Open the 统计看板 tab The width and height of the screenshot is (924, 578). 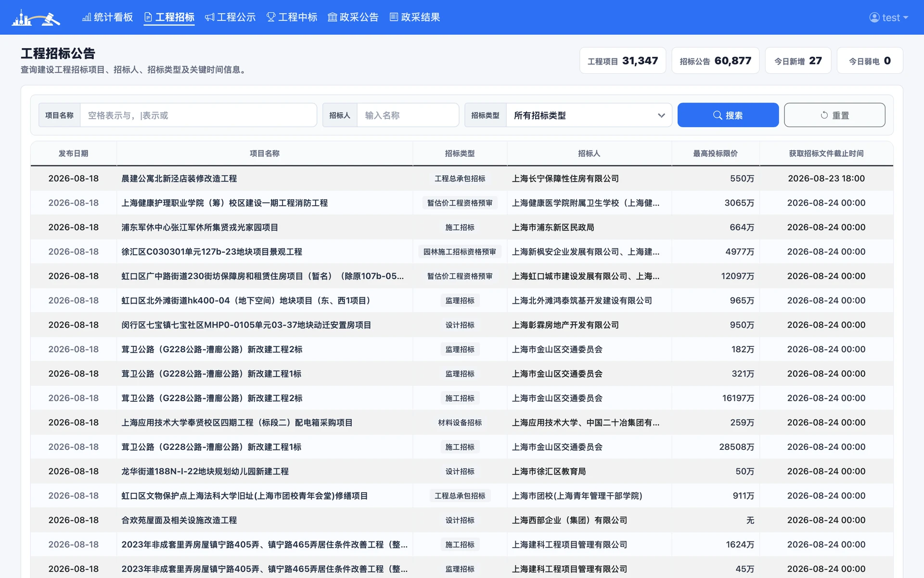[x=108, y=17]
